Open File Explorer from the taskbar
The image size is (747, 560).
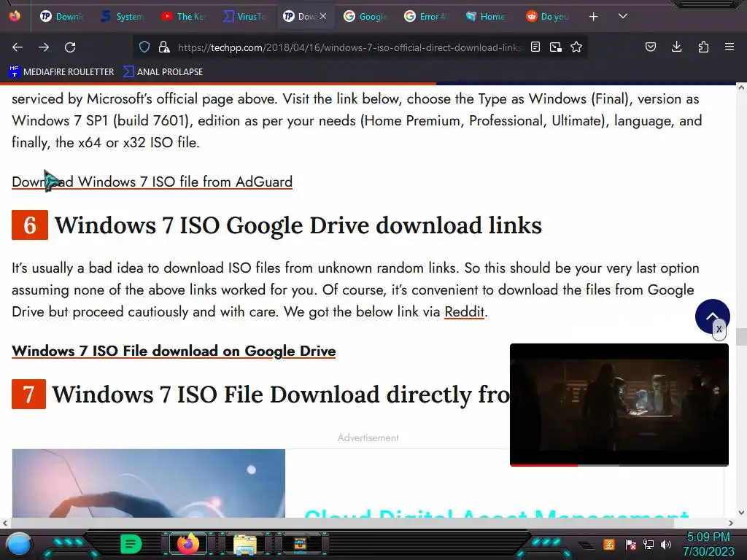click(x=245, y=544)
